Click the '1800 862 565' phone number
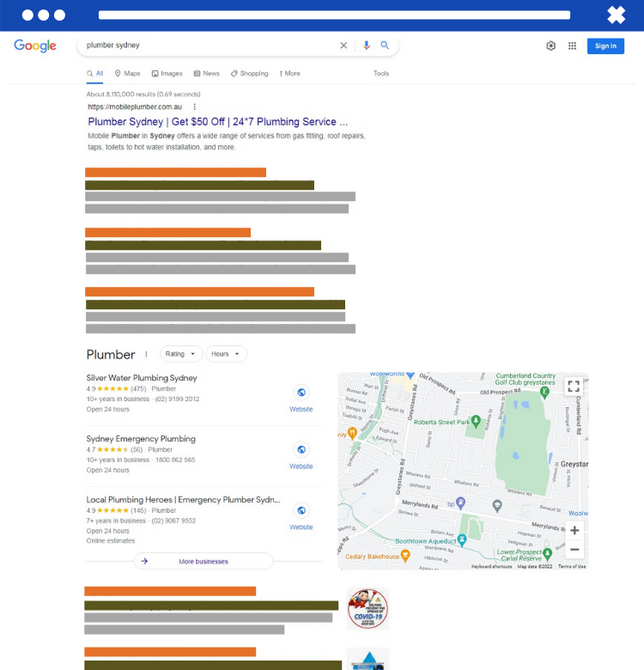644x670 pixels. [175, 460]
